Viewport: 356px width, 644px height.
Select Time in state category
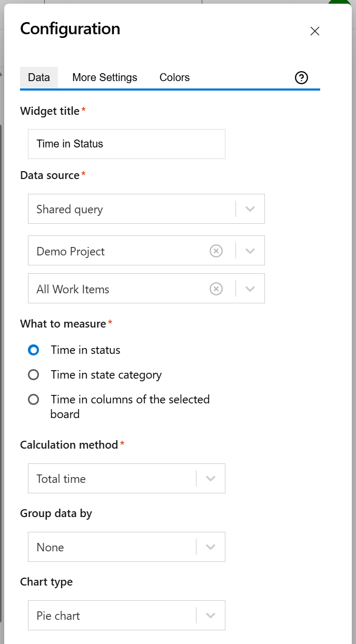(x=33, y=374)
